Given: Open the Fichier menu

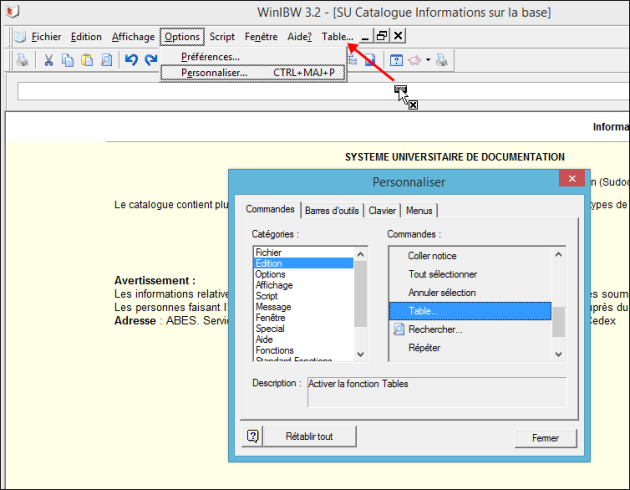Looking at the screenshot, I should [x=46, y=37].
